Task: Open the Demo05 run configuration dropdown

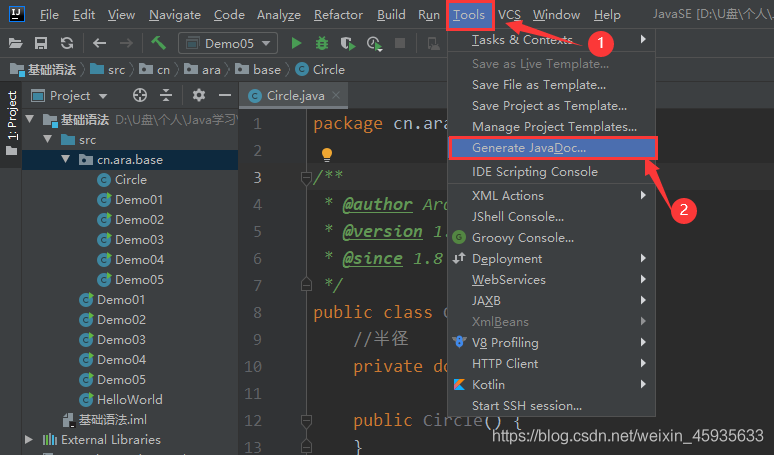Action: (228, 43)
